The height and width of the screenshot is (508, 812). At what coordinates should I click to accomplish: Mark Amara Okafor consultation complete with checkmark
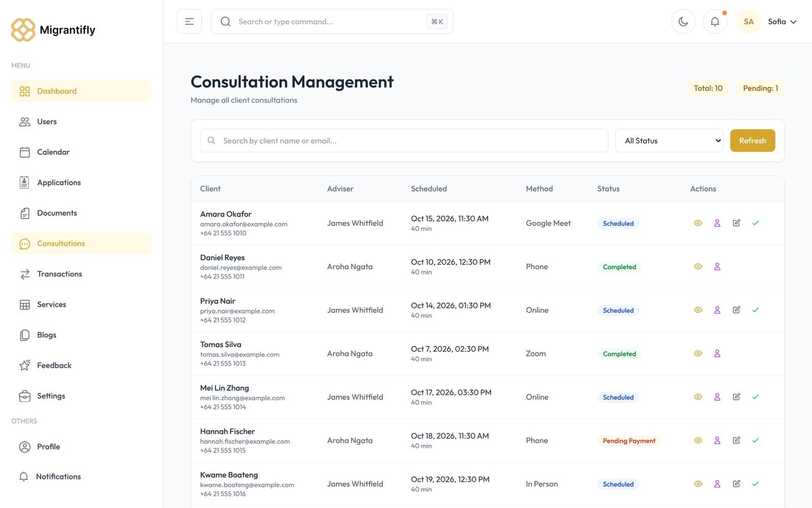tap(755, 223)
